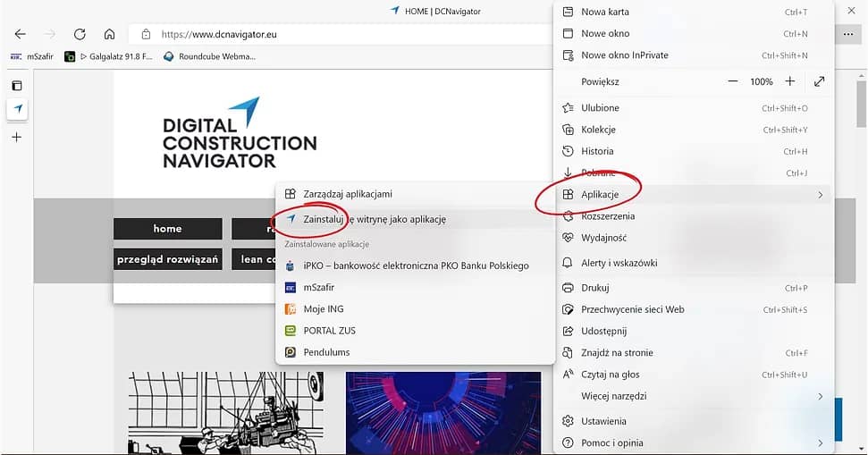Open the PORTAL ZUS installed app

[x=414, y=331]
